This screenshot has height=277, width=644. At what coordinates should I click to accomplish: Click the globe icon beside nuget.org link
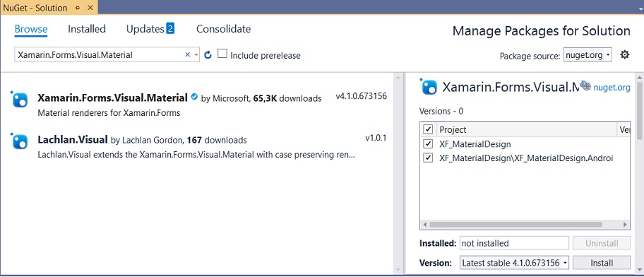585,86
